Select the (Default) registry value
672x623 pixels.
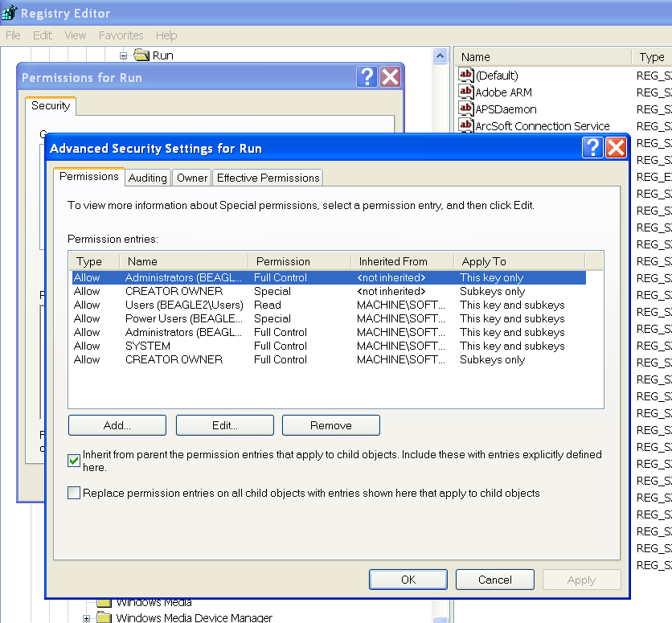(x=497, y=76)
